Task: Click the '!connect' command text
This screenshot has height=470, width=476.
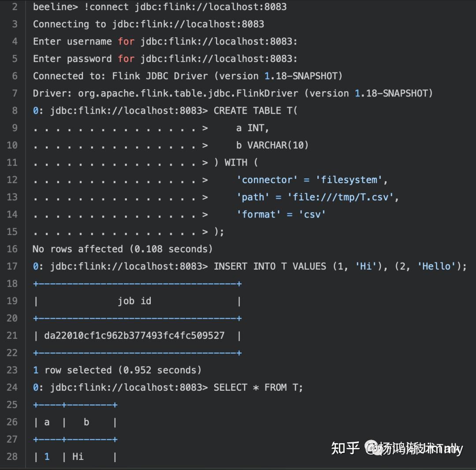Action: point(106,7)
